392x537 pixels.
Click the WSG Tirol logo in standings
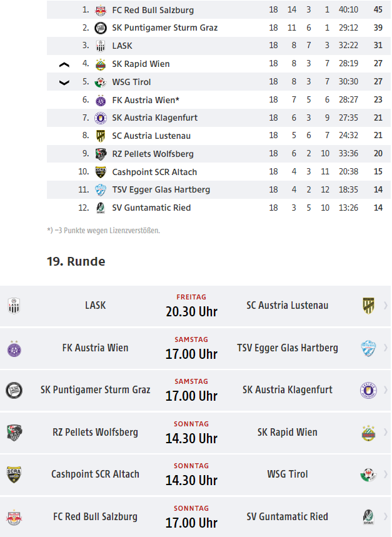(x=100, y=82)
